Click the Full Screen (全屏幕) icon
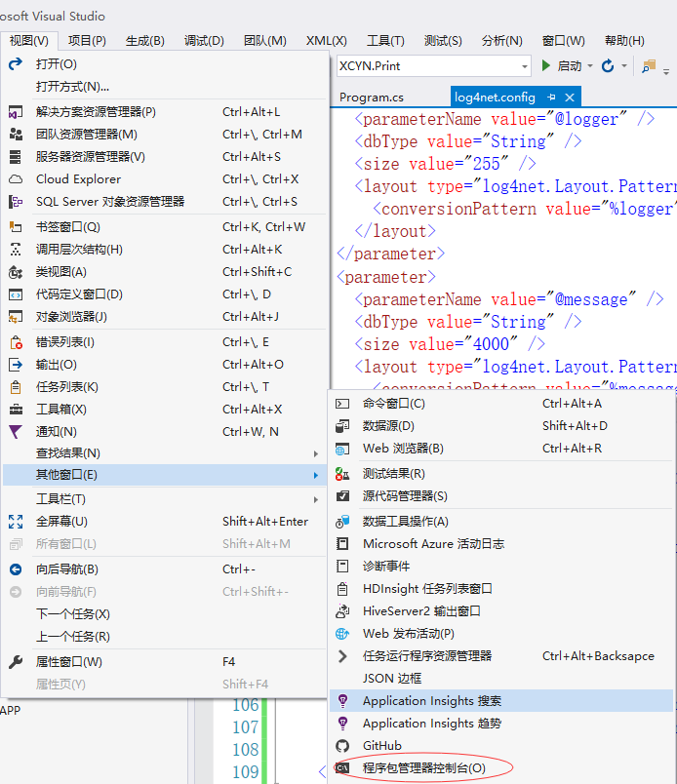Screen dimensions: 677x784 [16, 522]
